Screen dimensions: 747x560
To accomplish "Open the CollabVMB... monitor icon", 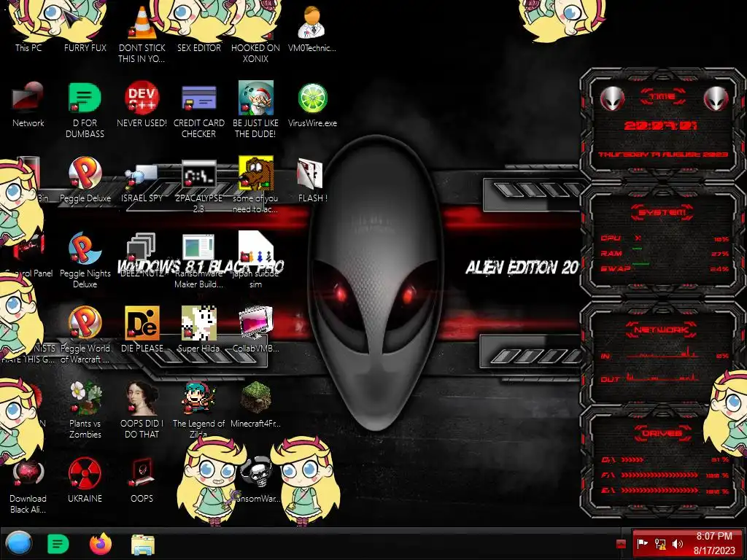I will click(256, 323).
